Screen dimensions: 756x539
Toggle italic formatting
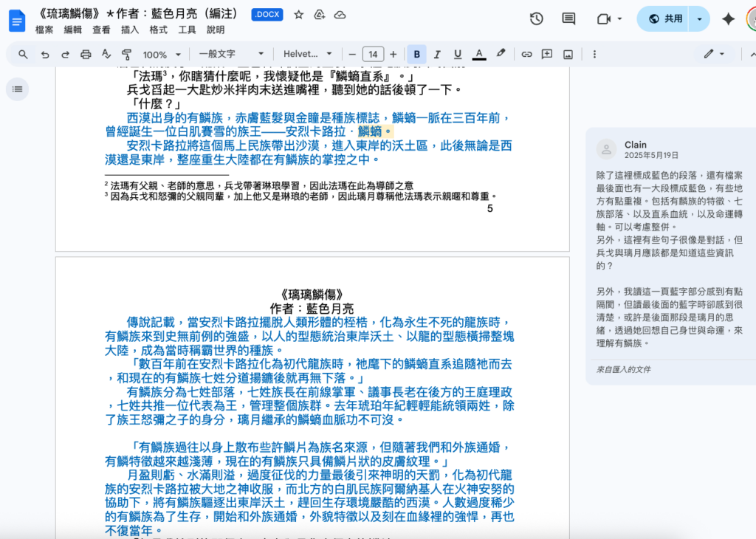(x=437, y=55)
